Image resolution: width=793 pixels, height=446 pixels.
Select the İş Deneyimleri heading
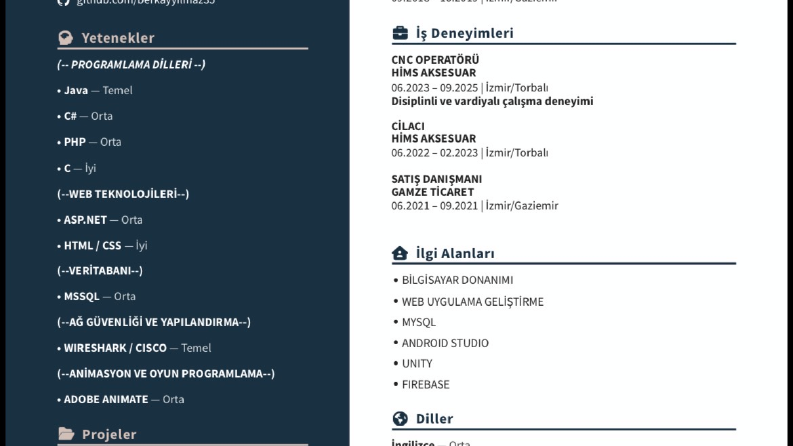pos(465,33)
